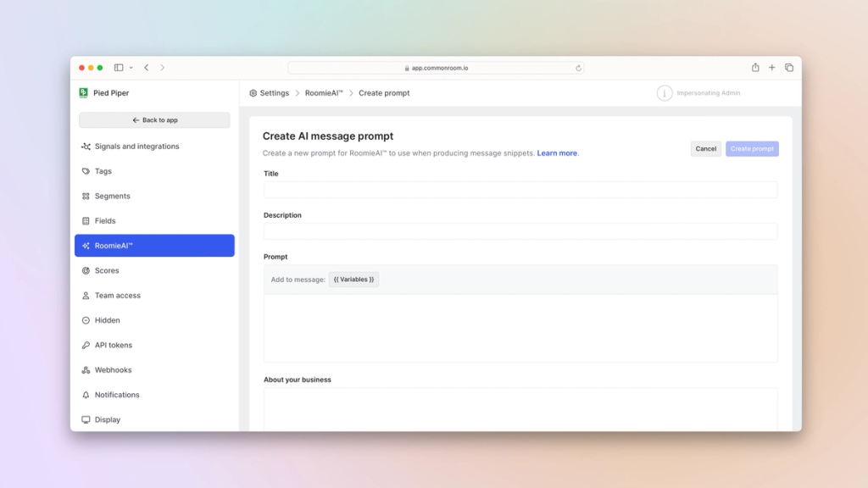
Task: Select Scores in the sidebar
Action: tap(154, 270)
